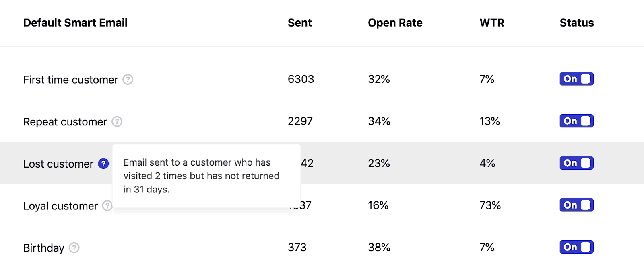Click blue help icon beside Lost customer

click(103, 164)
